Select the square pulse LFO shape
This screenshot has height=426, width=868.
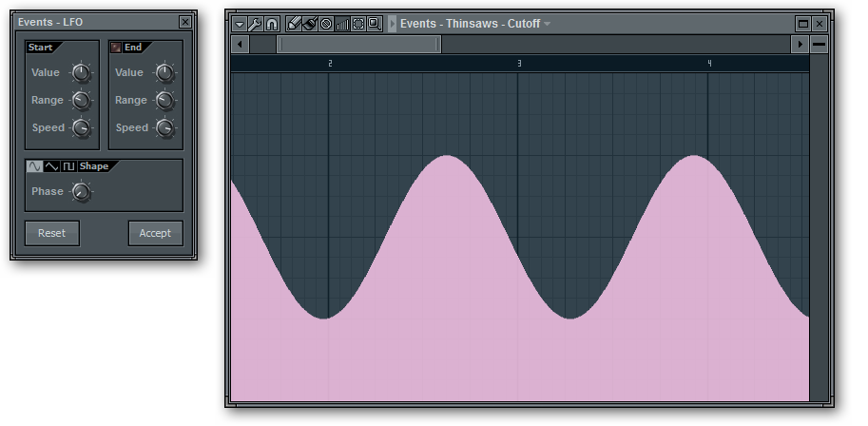(68, 166)
